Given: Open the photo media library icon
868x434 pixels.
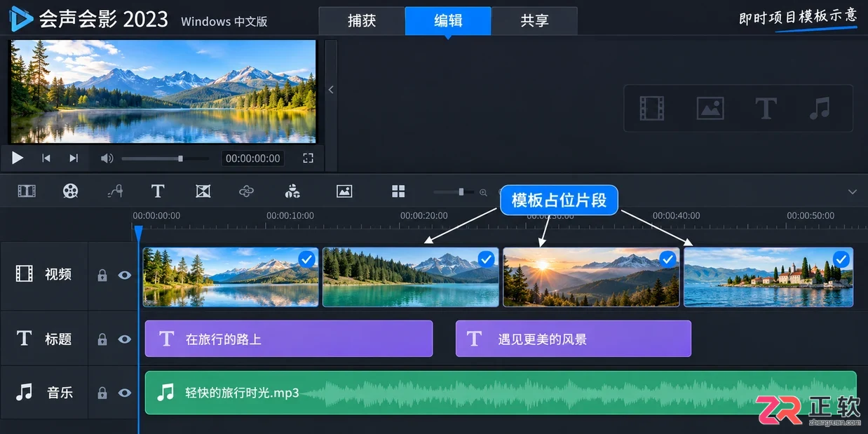Looking at the screenshot, I should pos(710,108).
